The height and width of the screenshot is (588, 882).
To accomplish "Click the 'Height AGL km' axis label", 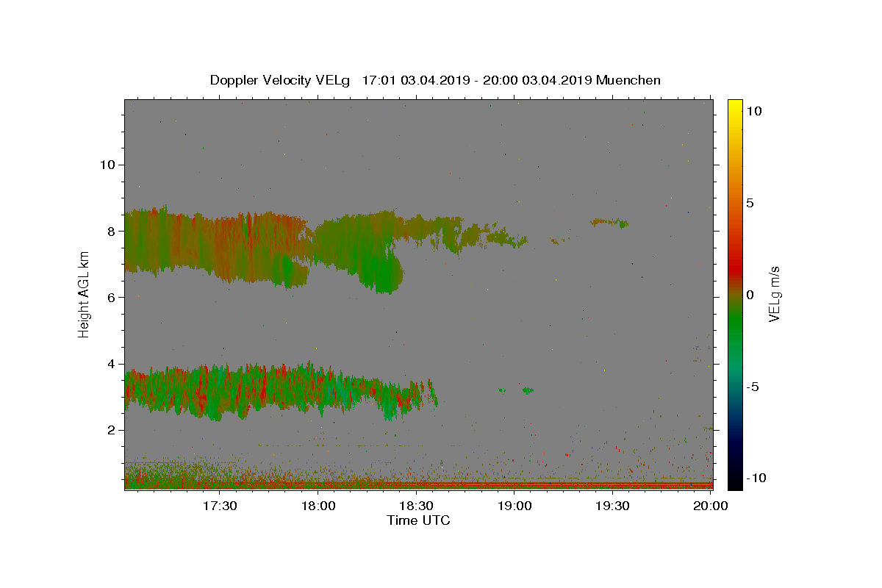I will pos(85,295).
